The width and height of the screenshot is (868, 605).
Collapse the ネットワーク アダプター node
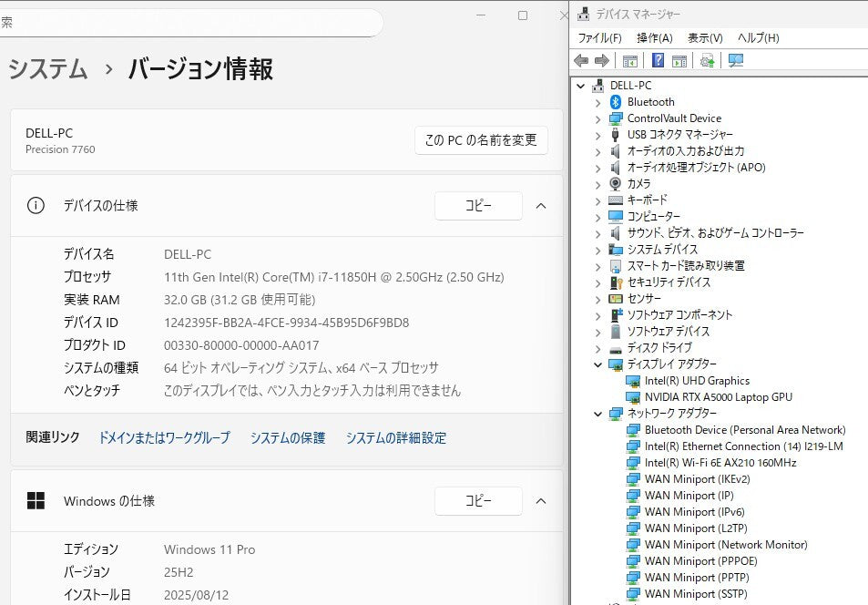597,414
